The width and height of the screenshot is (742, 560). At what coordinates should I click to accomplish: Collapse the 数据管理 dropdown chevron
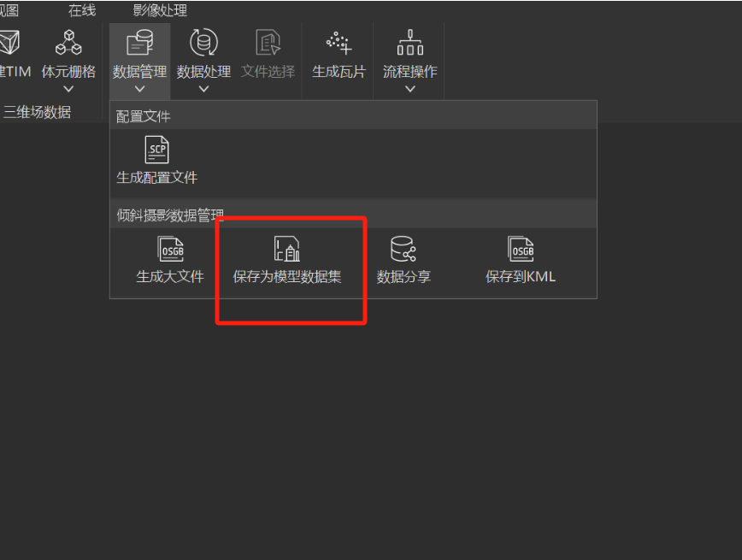point(139,89)
